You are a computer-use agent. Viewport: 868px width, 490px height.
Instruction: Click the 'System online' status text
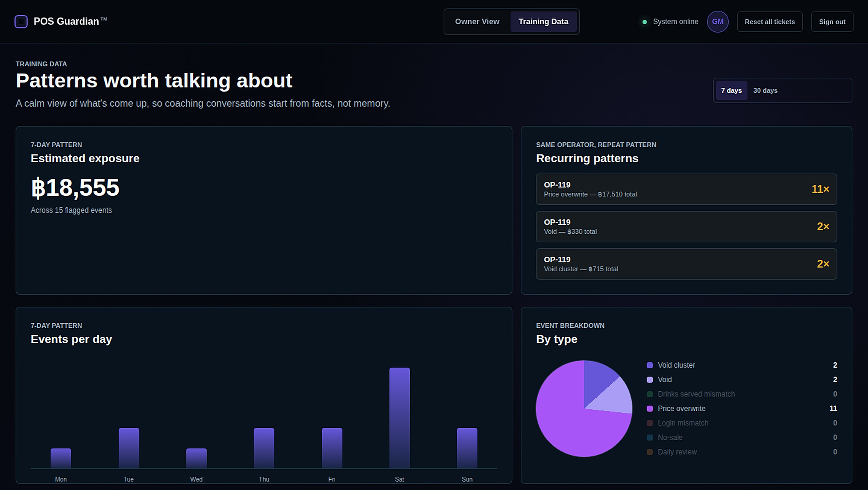pos(675,22)
